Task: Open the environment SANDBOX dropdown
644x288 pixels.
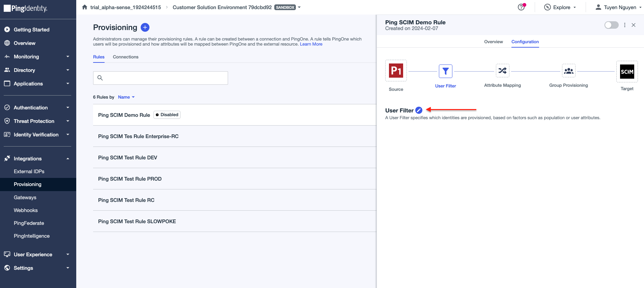Action: [x=299, y=7]
